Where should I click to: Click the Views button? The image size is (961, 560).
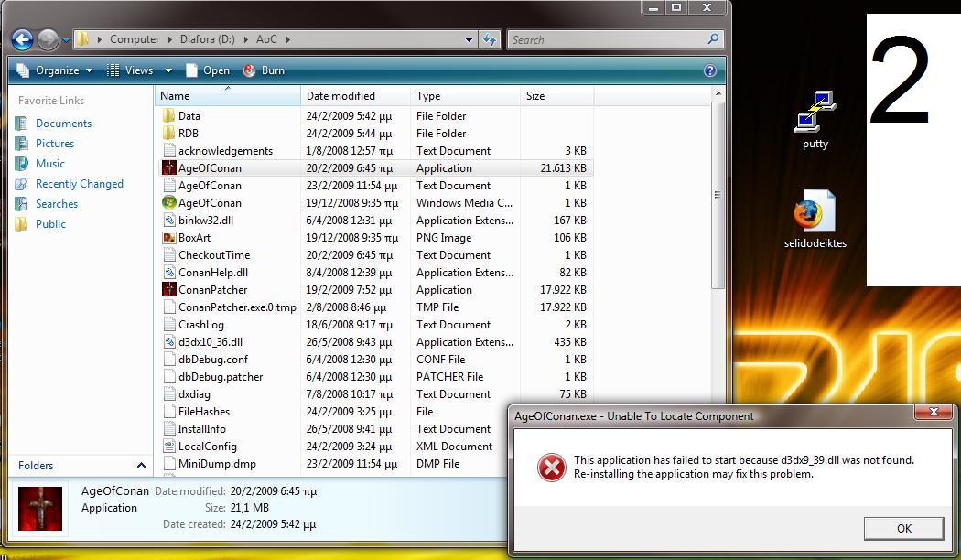click(x=131, y=70)
